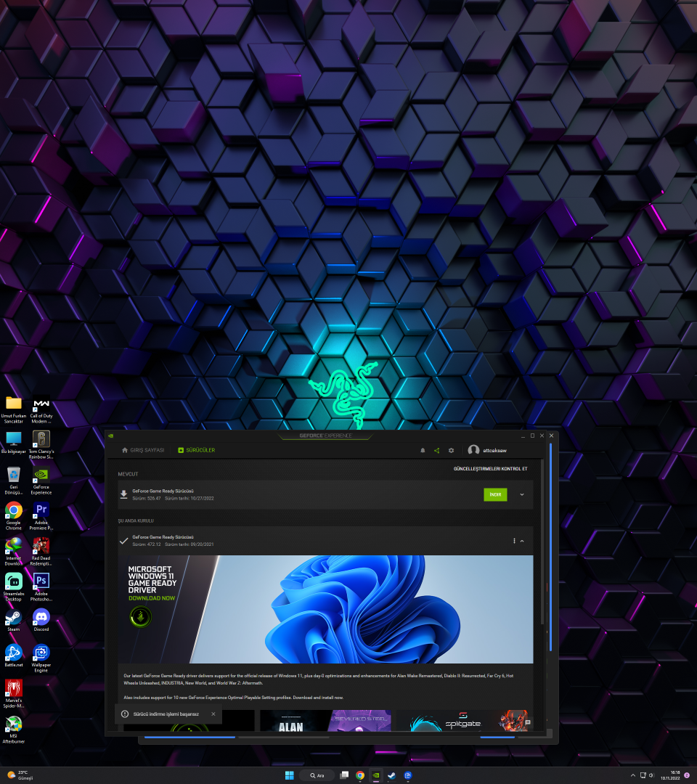Open three-dot menu for installed driver
Screen dimensions: 697x784
[514, 541]
